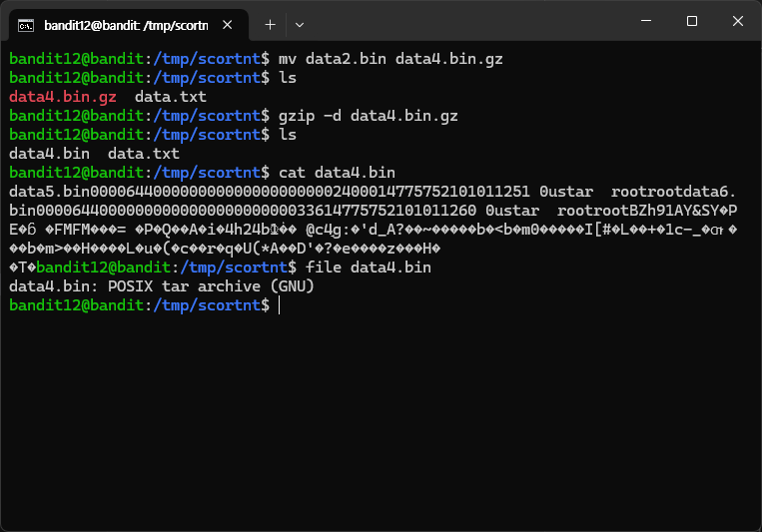Image resolution: width=762 pixels, height=532 pixels.
Task: Open a new terminal tab
Action: (x=271, y=25)
